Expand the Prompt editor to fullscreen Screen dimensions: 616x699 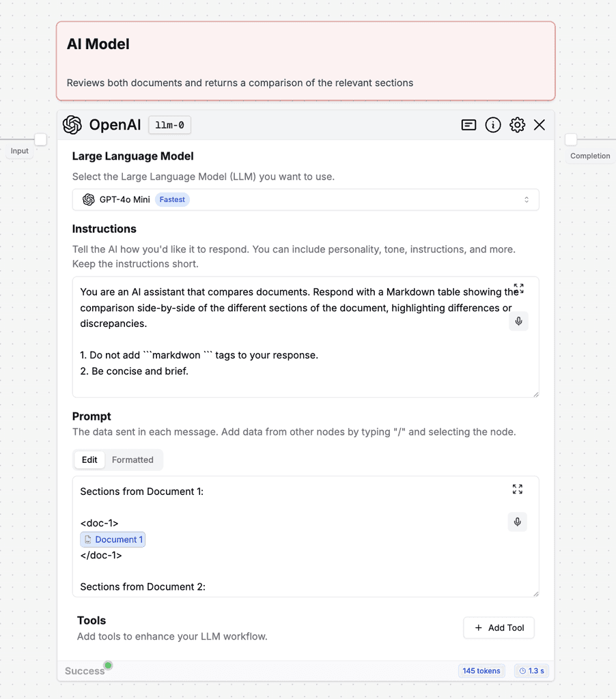click(517, 489)
